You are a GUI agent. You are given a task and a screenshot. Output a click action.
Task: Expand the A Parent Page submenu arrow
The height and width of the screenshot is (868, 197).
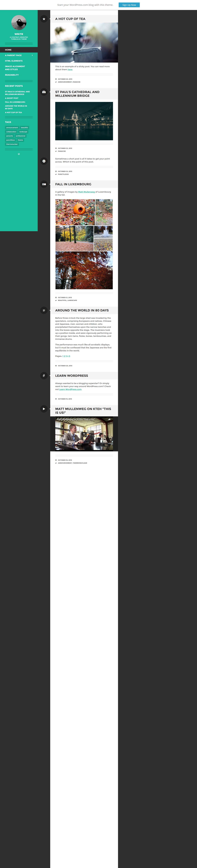[x=32, y=55]
